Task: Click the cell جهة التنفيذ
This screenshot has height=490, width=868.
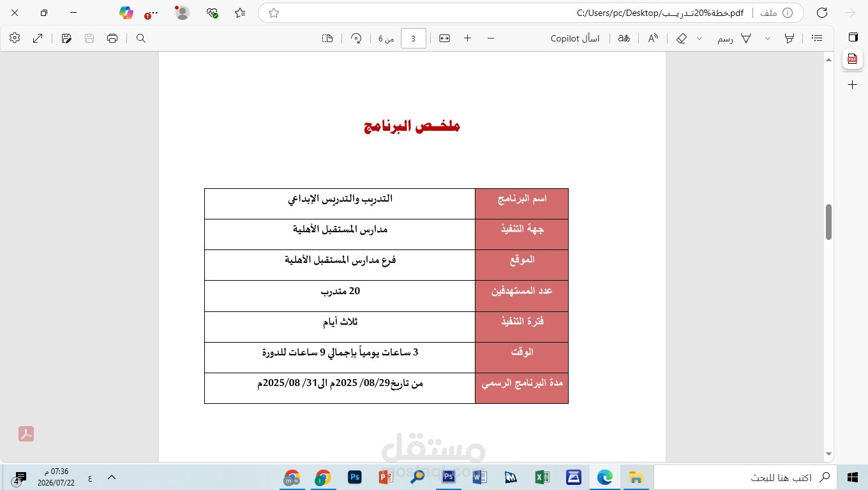Action: tap(521, 234)
